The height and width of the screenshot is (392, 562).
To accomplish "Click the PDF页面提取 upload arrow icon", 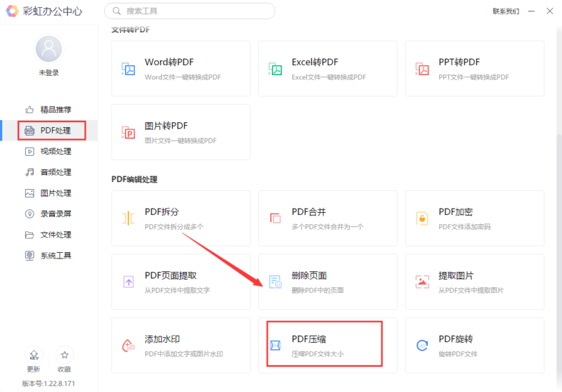I will point(129,282).
